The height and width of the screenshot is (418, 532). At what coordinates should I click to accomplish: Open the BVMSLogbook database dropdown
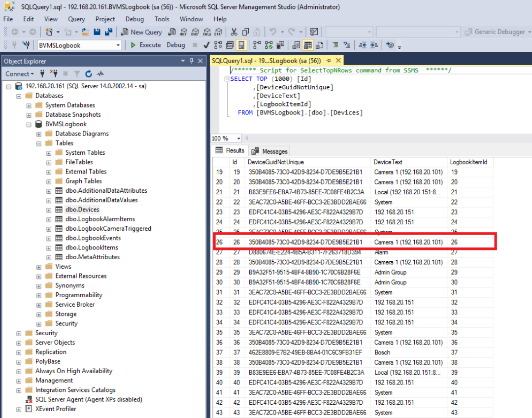(x=118, y=45)
